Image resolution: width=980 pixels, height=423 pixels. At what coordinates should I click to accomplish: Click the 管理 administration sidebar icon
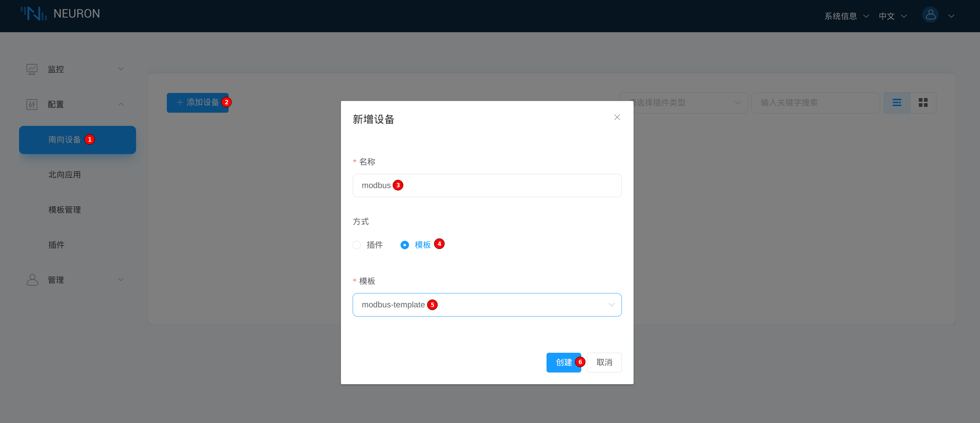[32, 280]
